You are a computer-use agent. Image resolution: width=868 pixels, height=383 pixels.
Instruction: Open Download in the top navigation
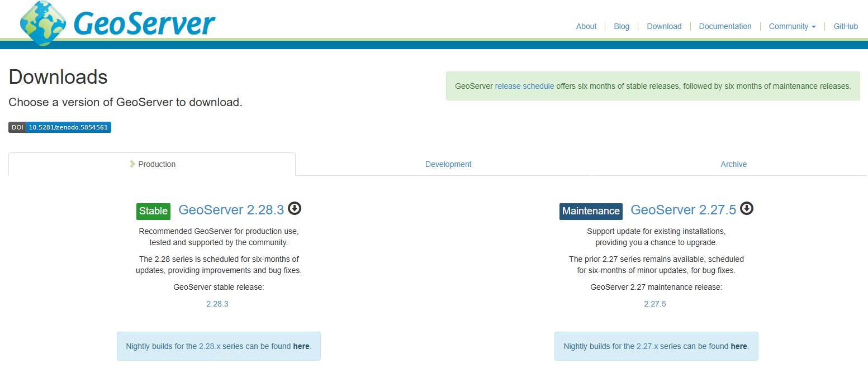(664, 26)
